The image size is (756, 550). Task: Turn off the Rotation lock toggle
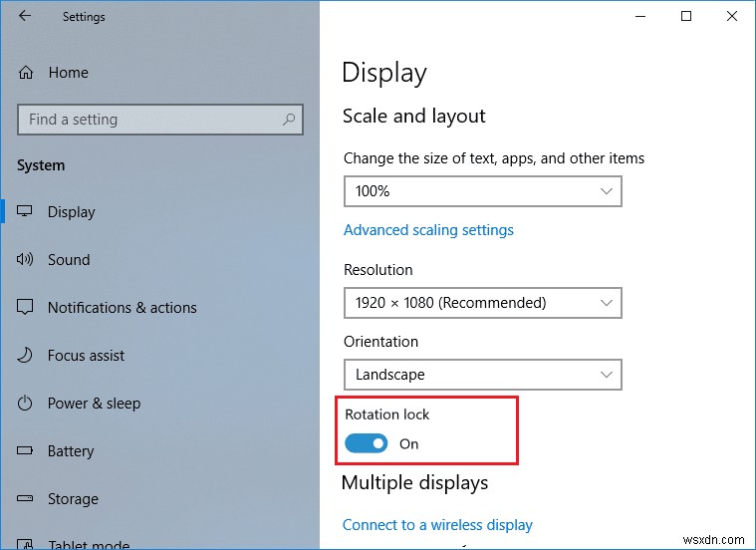point(367,444)
